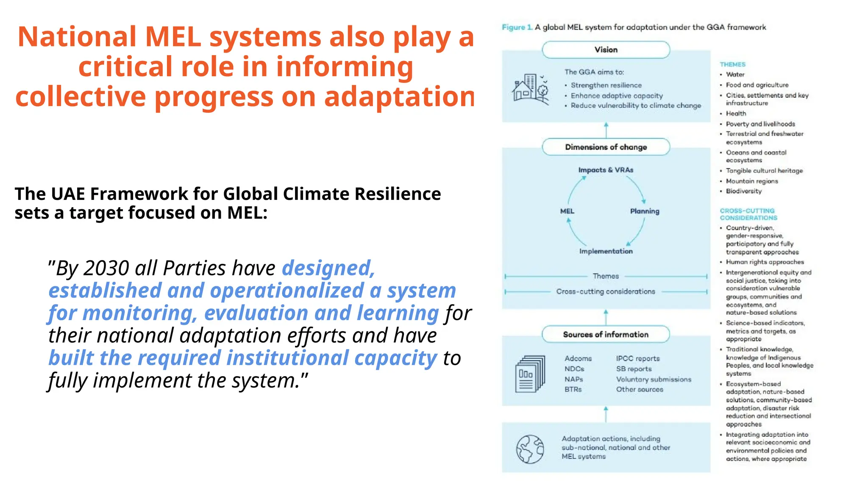Click the Impacts & VRAs label
Screen dimensions: 868x488
606,170
